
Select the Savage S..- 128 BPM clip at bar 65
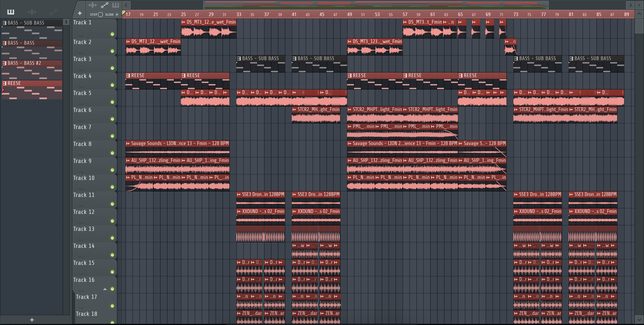pyautogui.click(x=482, y=149)
